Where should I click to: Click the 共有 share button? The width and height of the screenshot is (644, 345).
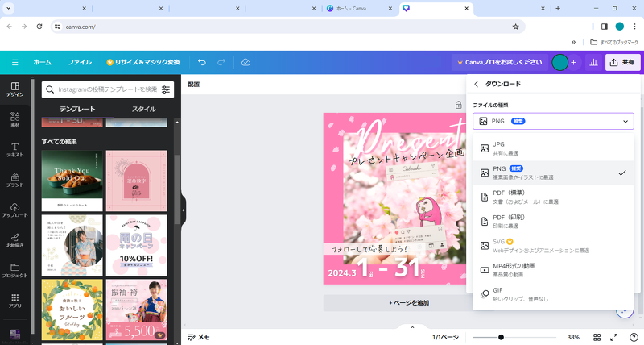click(x=622, y=63)
